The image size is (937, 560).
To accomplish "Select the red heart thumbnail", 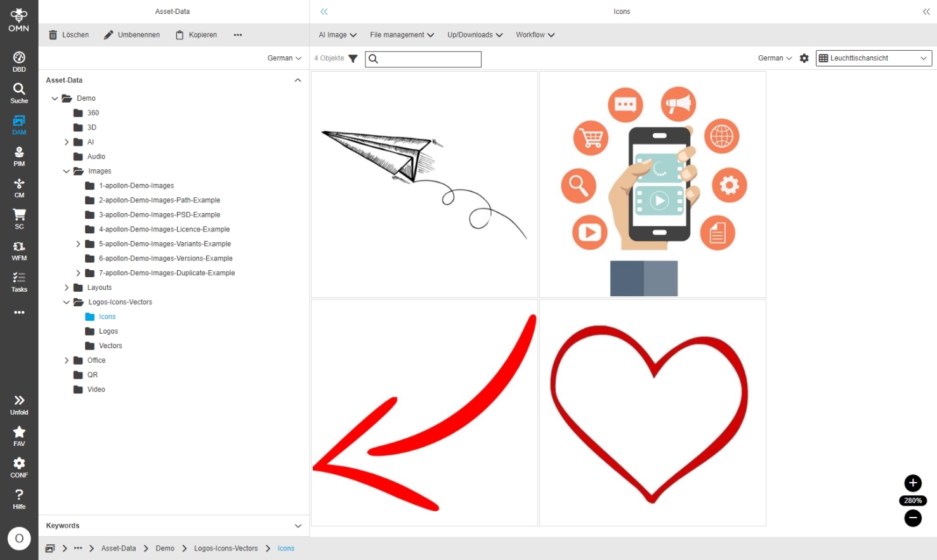I will (x=653, y=413).
